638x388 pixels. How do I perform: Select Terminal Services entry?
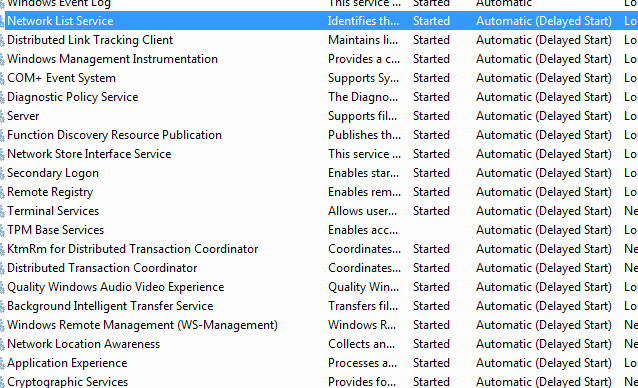point(53,211)
